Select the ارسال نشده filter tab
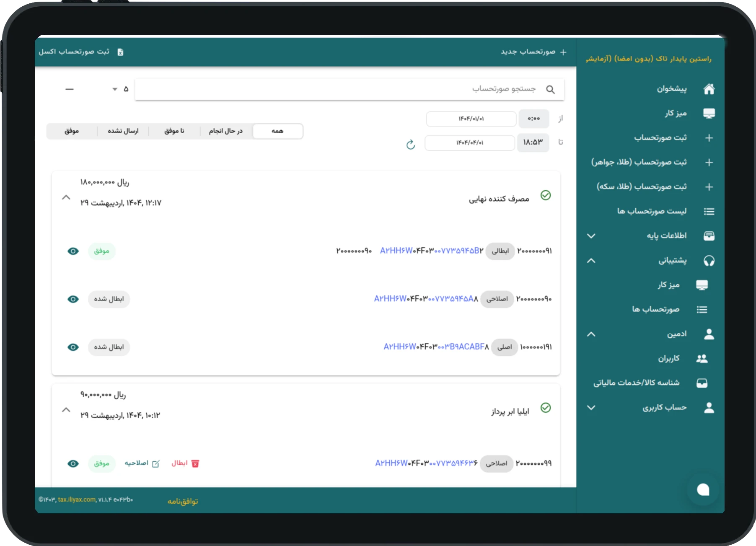The height and width of the screenshot is (546, 756). [x=123, y=131]
